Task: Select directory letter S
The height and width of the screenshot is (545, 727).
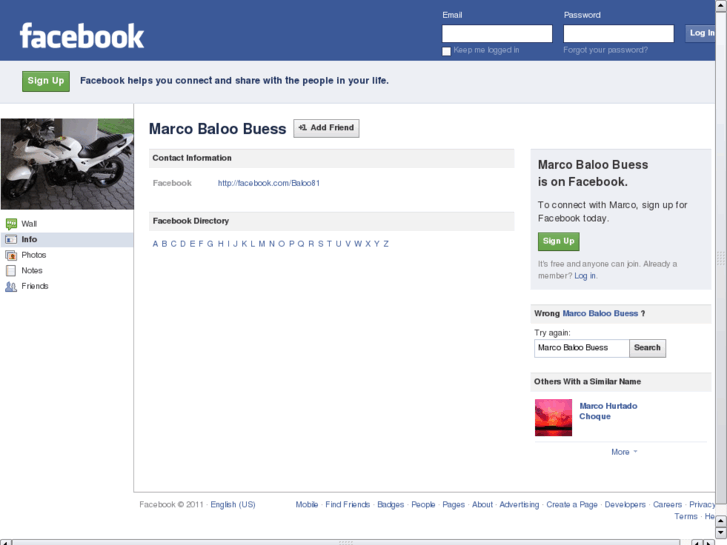Action: pos(320,244)
